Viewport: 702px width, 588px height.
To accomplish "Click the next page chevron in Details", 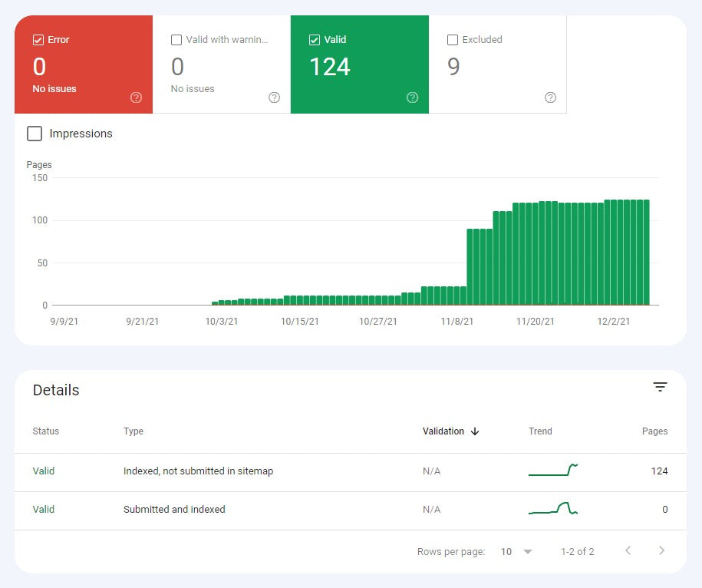I will (661, 550).
